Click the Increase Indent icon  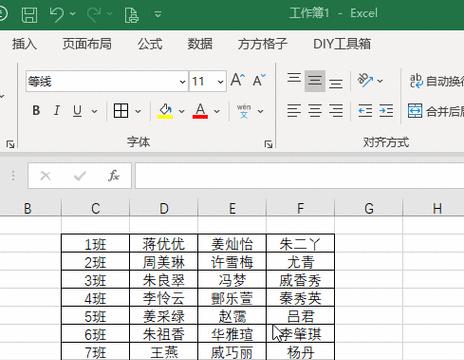coord(386,111)
